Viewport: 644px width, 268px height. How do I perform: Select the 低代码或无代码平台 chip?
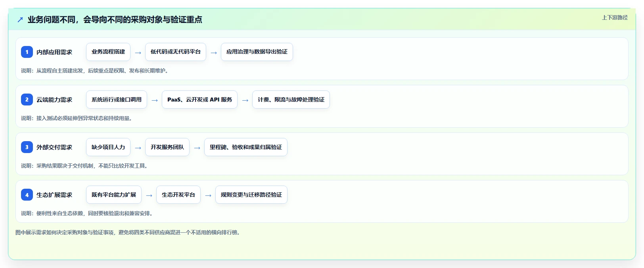(x=176, y=52)
